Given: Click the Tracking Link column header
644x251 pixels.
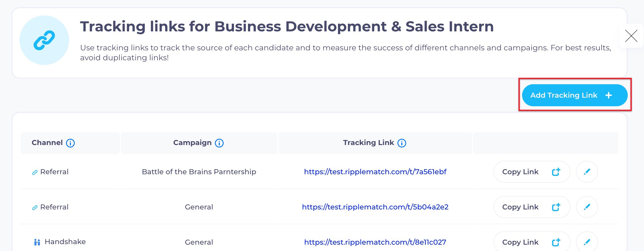Looking at the screenshot, I should pyautogui.click(x=369, y=143).
